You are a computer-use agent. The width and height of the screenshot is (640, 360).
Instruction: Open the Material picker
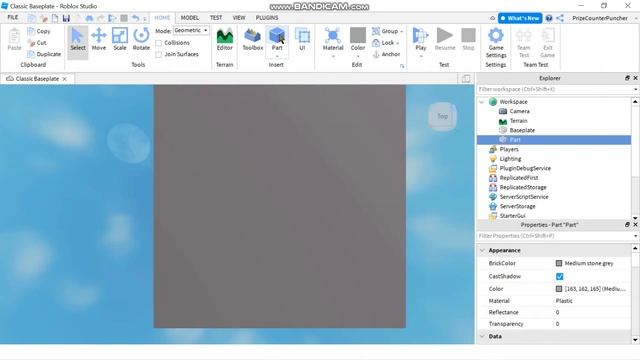pyautogui.click(x=333, y=39)
